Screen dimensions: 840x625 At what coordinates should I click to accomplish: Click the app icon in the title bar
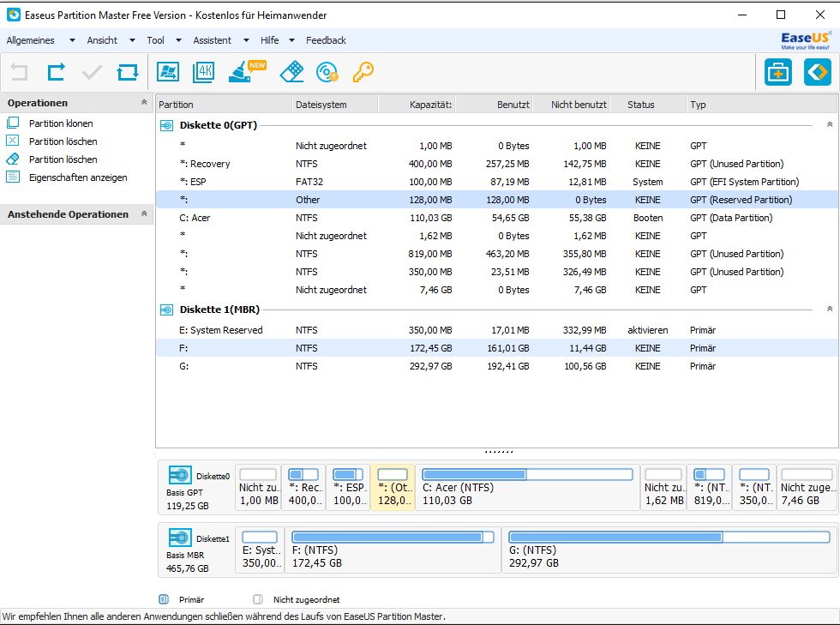click(14, 15)
